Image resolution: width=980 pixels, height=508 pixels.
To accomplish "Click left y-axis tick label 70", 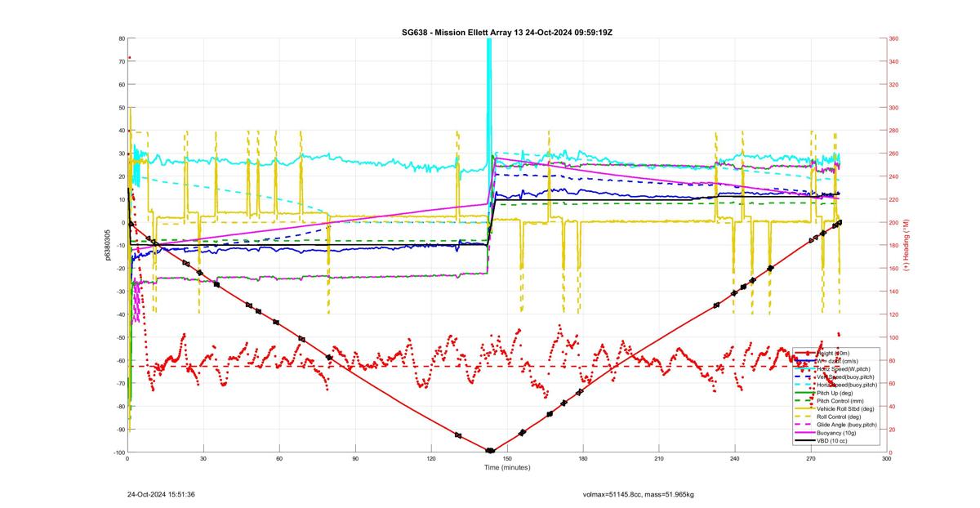I will click(x=122, y=61).
